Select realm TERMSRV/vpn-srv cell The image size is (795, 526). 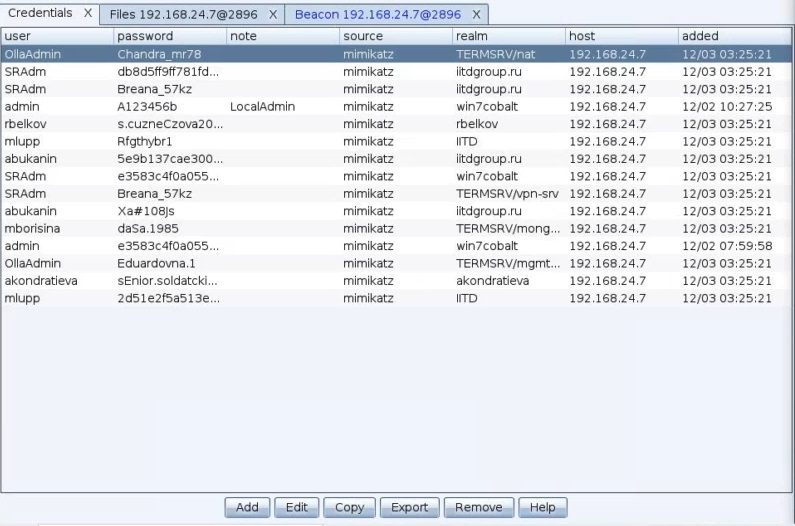tap(508, 194)
